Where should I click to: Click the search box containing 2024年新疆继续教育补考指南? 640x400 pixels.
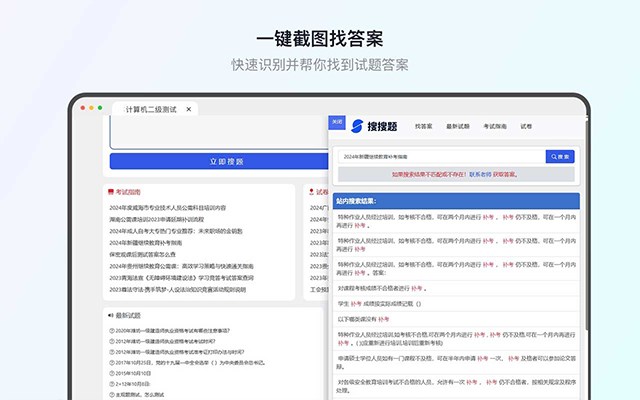click(442, 157)
